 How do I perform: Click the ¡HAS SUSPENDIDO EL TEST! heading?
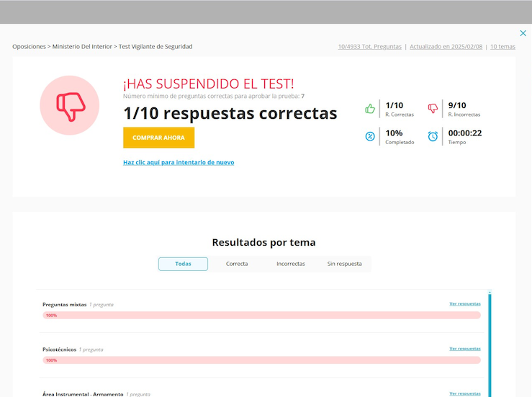click(208, 84)
